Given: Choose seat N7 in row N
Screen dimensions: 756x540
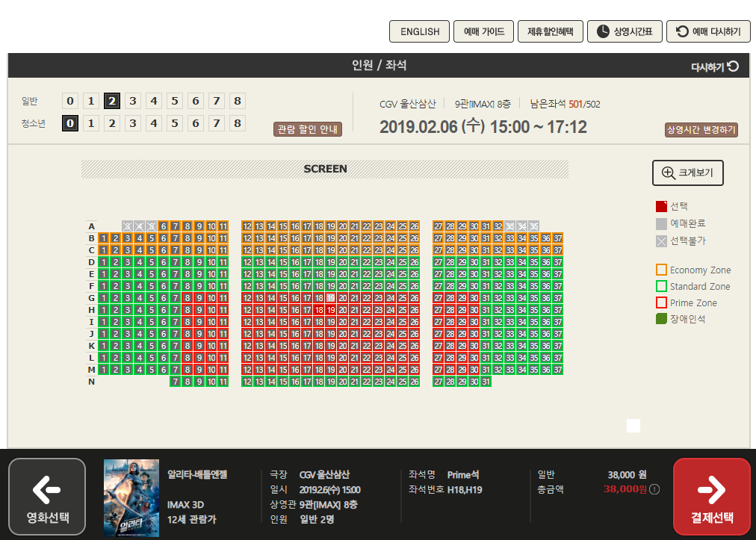Looking at the screenshot, I should tap(176, 382).
